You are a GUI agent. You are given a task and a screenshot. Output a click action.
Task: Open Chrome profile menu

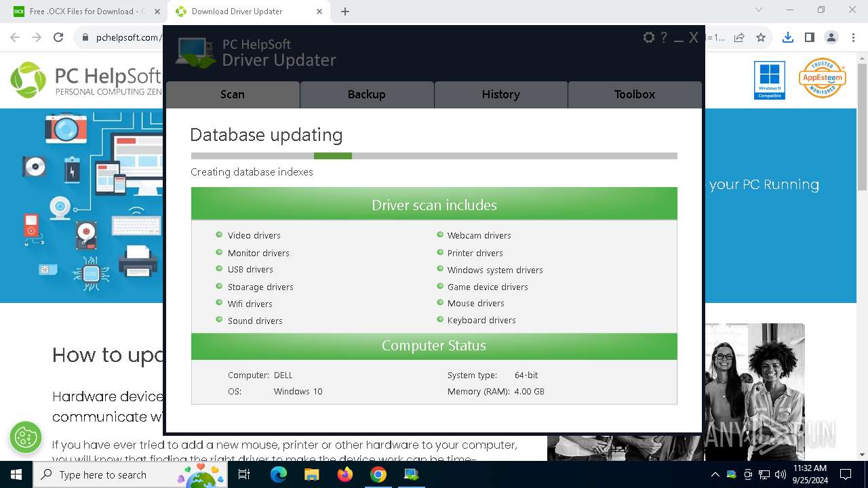831,38
